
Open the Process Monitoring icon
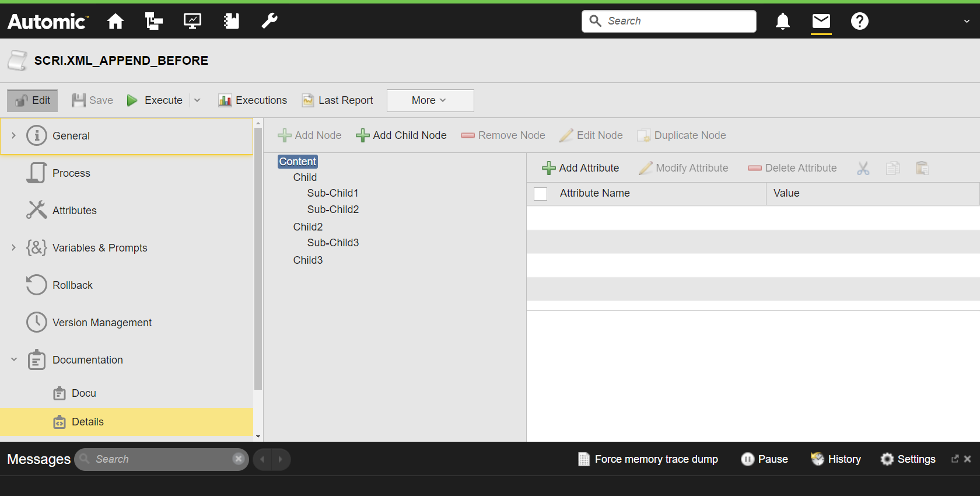[192, 22]
